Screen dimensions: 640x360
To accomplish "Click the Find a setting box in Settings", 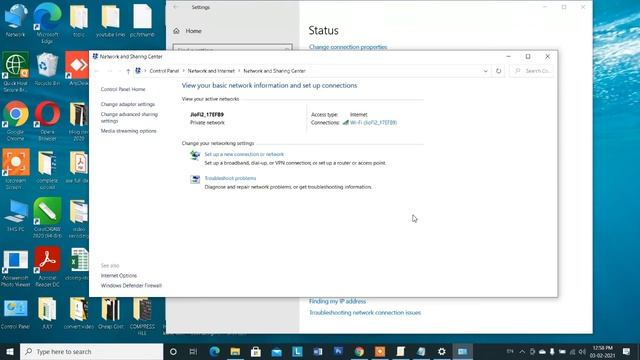I will [x=232, y=47].
